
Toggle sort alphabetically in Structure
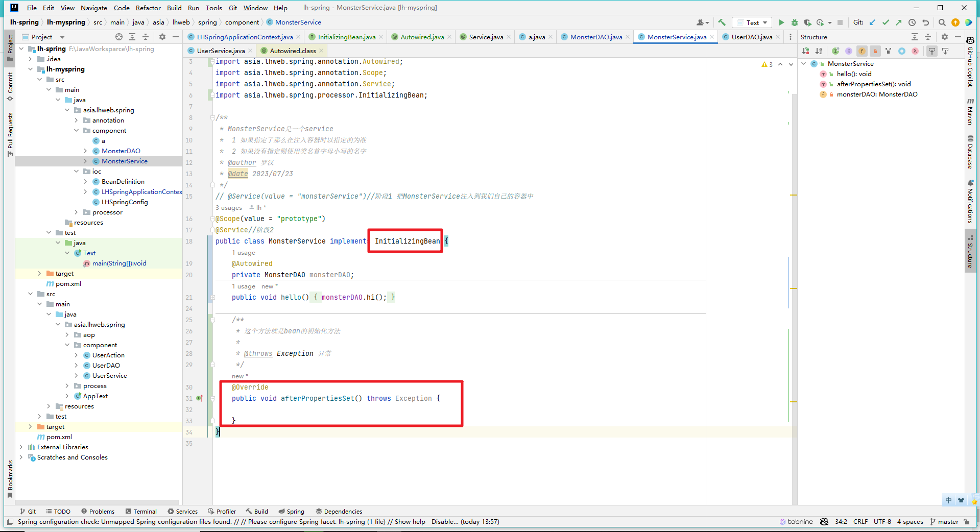pyautogui.click(x=819, y=51)
